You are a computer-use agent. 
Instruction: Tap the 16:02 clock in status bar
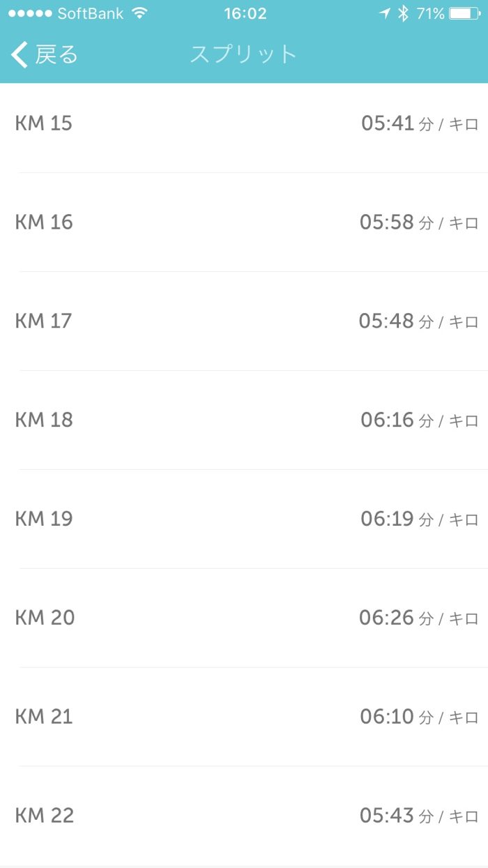pos(245,13)
